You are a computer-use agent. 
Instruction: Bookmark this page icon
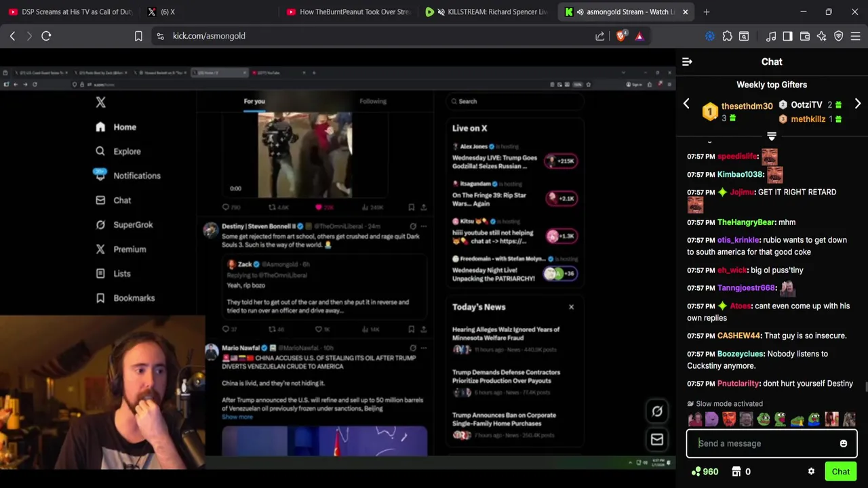[138, 36]
